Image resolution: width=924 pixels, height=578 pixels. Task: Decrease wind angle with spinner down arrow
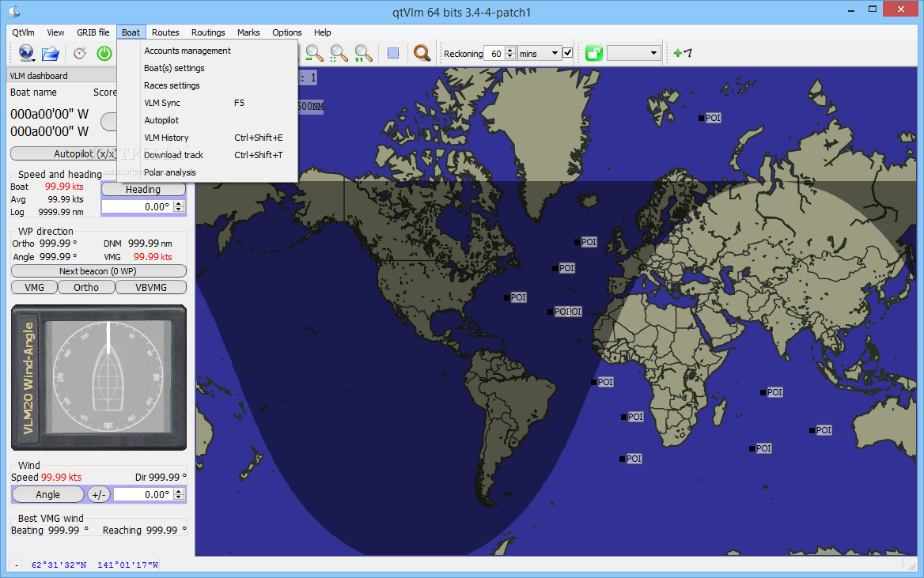click(x=179, y=498)
